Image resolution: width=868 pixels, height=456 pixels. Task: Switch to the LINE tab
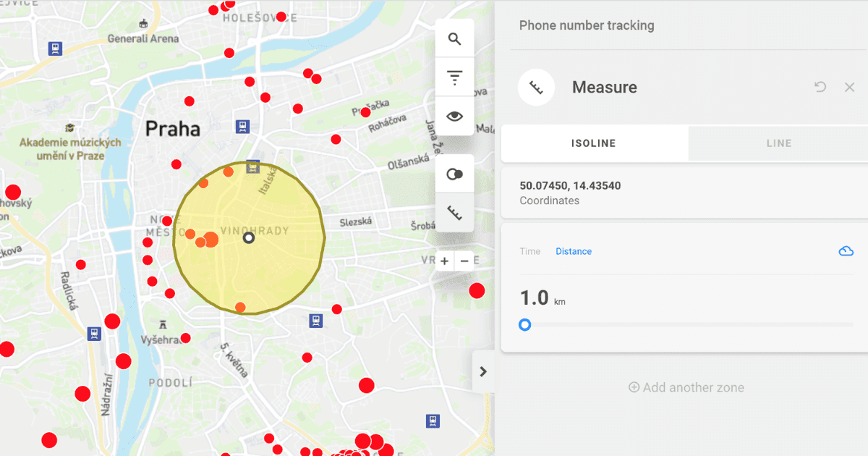778,143
